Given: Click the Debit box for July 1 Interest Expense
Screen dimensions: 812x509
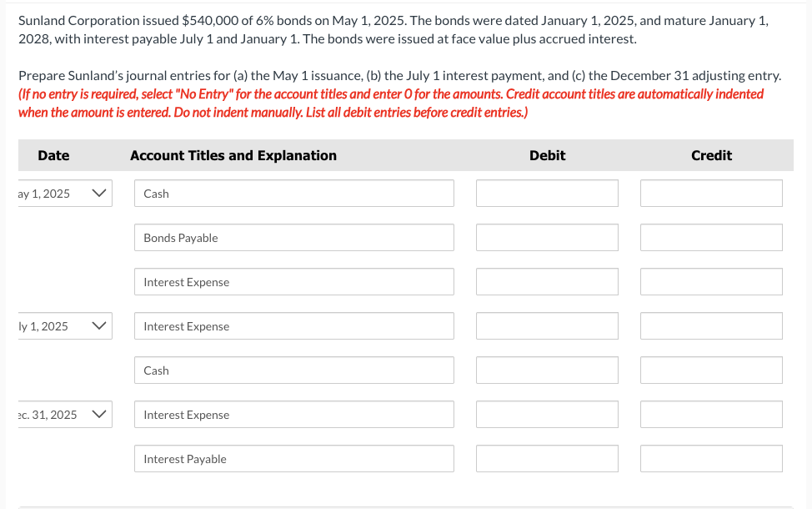Looking at the screenshot, I should pos(546,325).
